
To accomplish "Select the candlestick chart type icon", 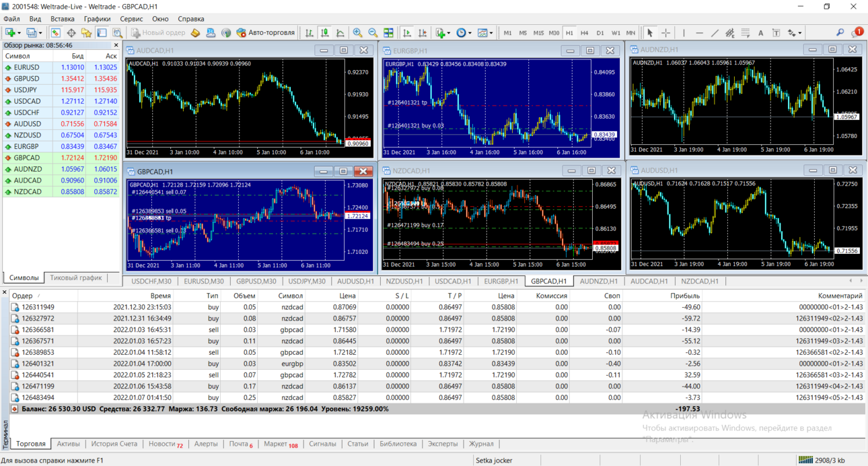I will (x=325, y=32).
